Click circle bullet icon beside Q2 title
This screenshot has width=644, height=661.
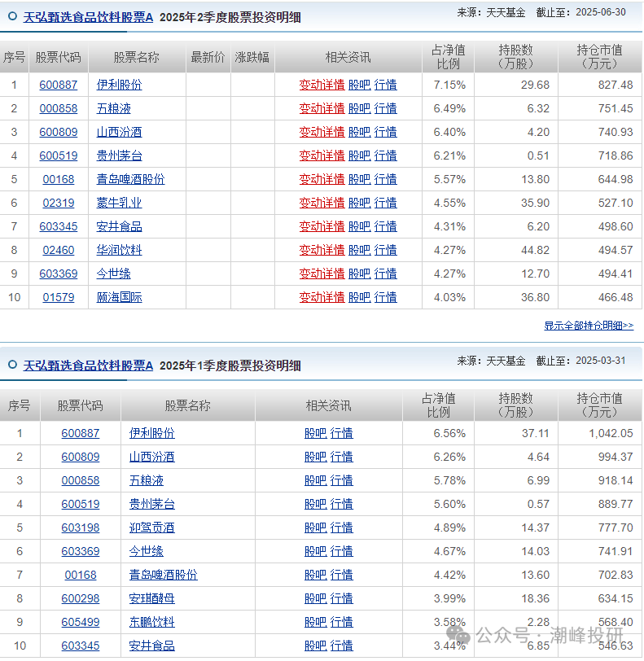(13, 16)
